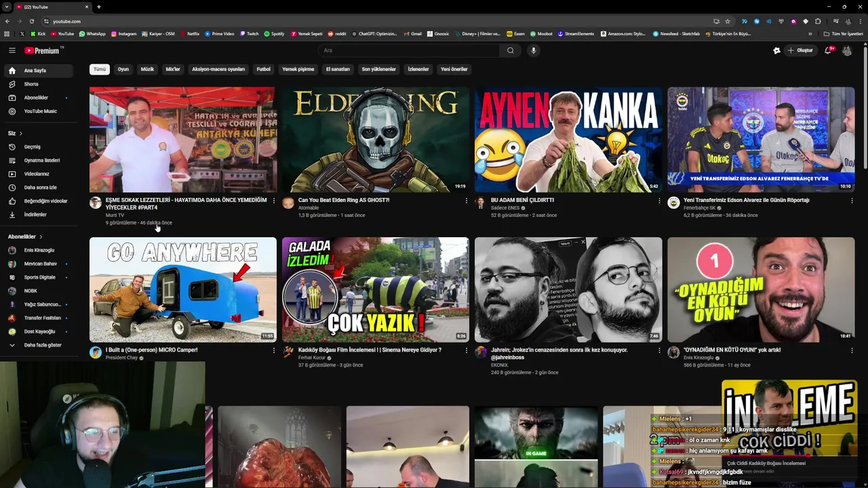Open Dost Kayaoğlu subscription channel
The height and width of the screenshot is (488, 868).
tap(40, 331)
